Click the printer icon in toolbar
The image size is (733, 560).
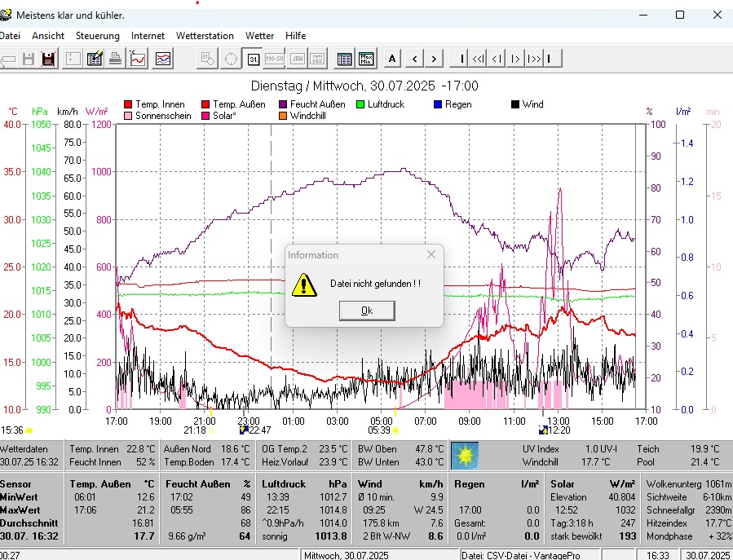[116, 59]
